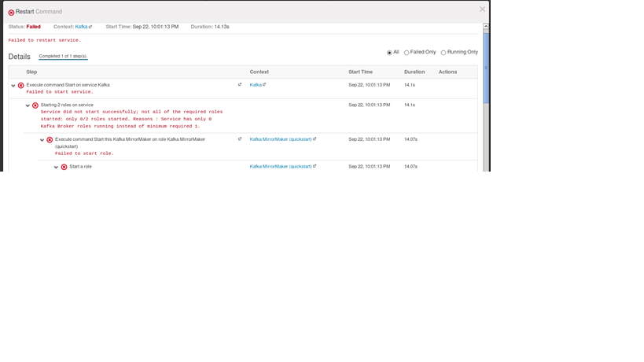Screen dimensions: 644x362
Task: Click the Status: Failed label
Action: (24, 27)
